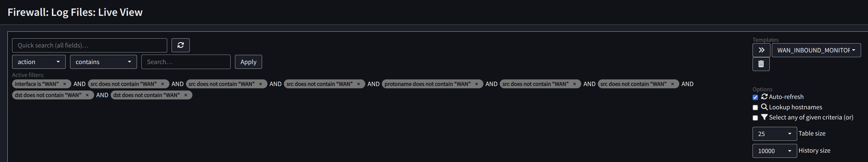Check "Select any of given criteria (or)"
Screen dimensions: 868x162
point(755,118)
